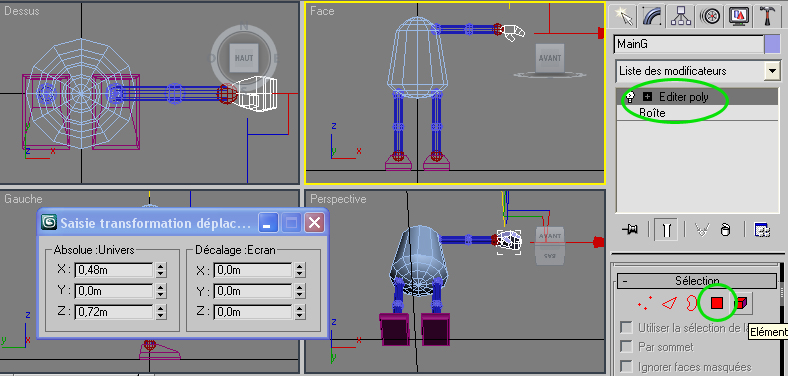Open the Create command panel tab
788x376 pixels.
(x=623, y=16)
